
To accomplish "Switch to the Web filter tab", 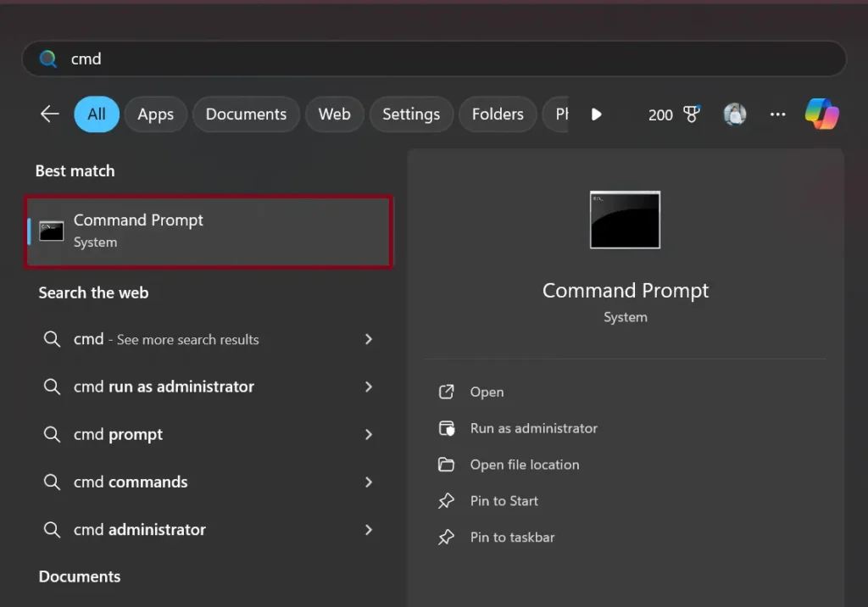I will (x=334, y=114).
